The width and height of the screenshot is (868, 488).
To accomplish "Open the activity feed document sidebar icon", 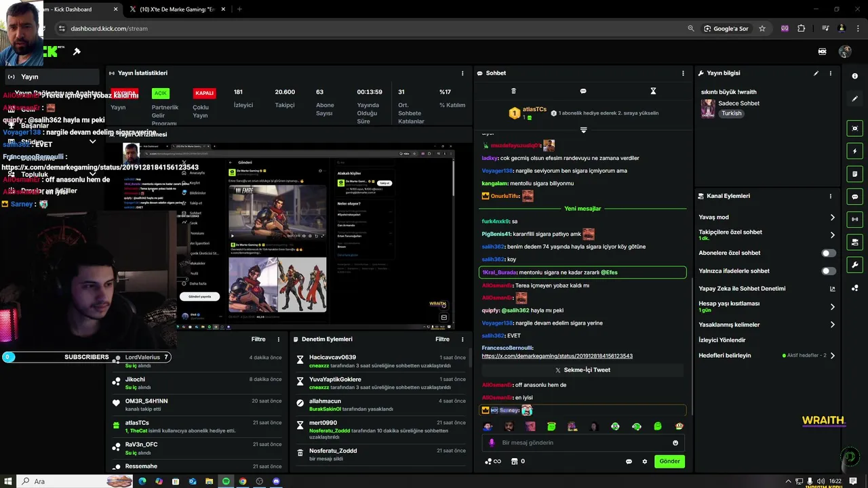I will point(855,174).
